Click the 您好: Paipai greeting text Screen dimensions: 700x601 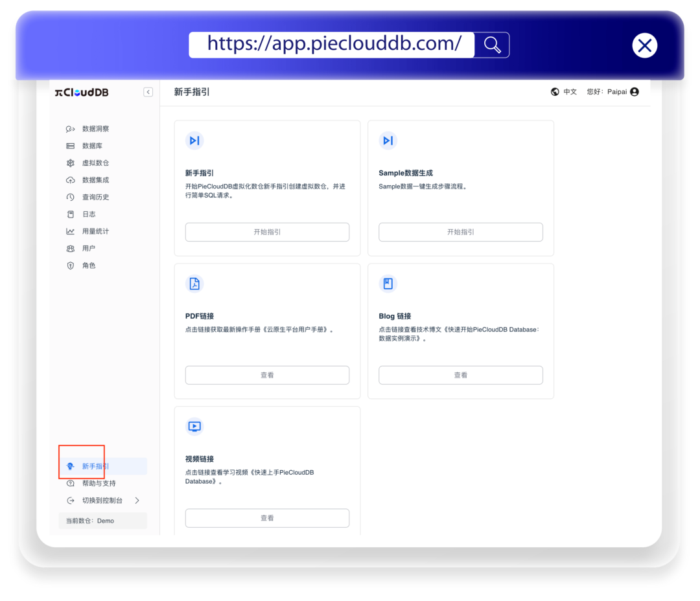click(x=607, y=92)
